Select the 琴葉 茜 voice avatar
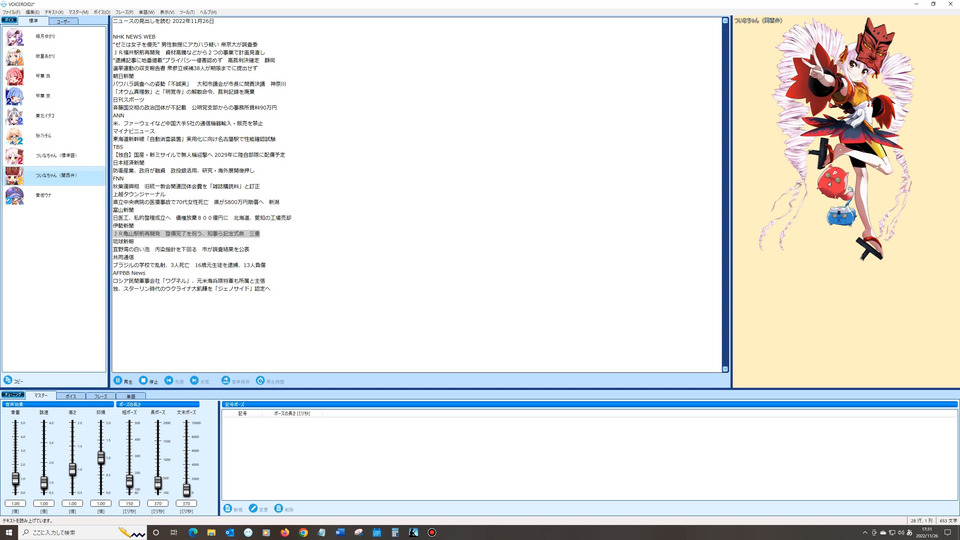 pyautogui.click(x=14, y=77)
